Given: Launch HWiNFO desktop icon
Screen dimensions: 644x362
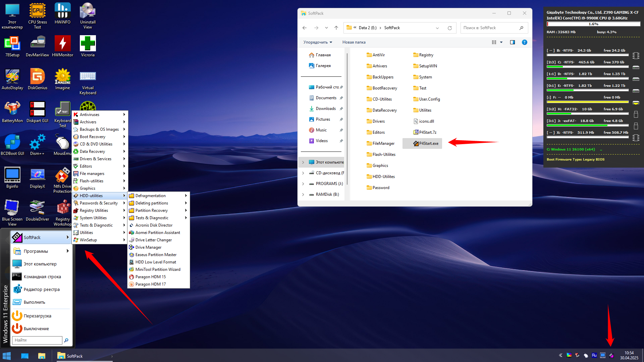Looking at the screenshot, I should click(x=62, y=13).
